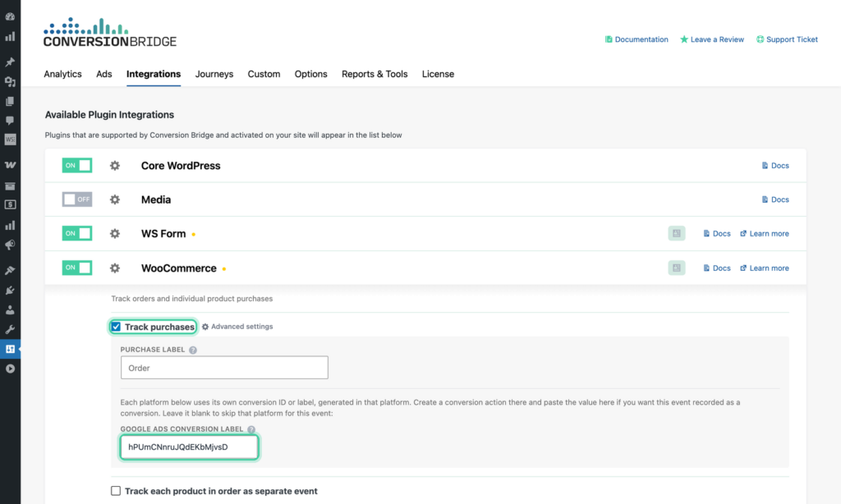Open the Media library sidebar icon
The image size is (841, 504).
click(10, 81)
